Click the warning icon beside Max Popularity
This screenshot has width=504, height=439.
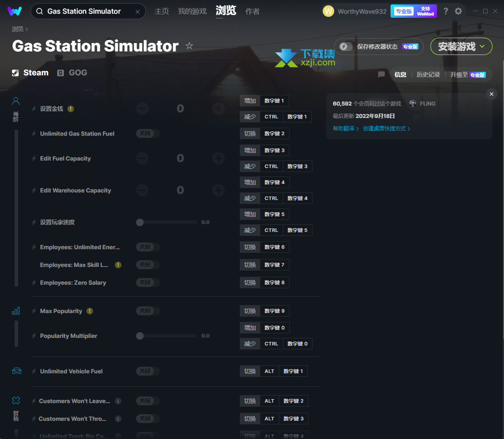pos(90,311)
